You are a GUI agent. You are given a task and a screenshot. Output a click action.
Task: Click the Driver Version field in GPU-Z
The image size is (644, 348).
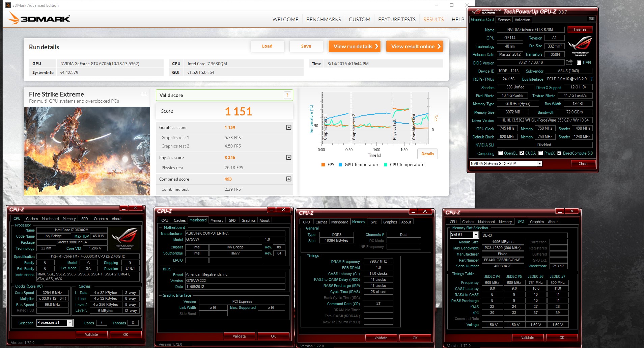(x=544, y=120)
